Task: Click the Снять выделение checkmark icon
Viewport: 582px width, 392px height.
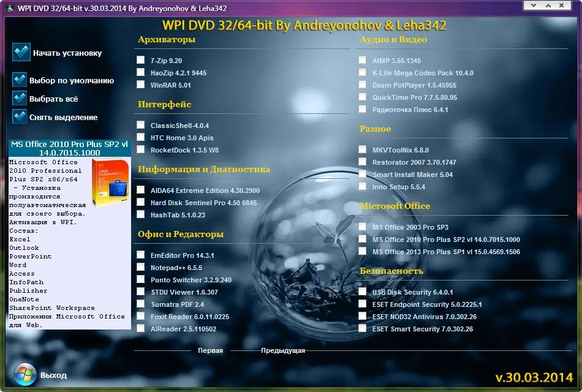Action: click(20, 116)
